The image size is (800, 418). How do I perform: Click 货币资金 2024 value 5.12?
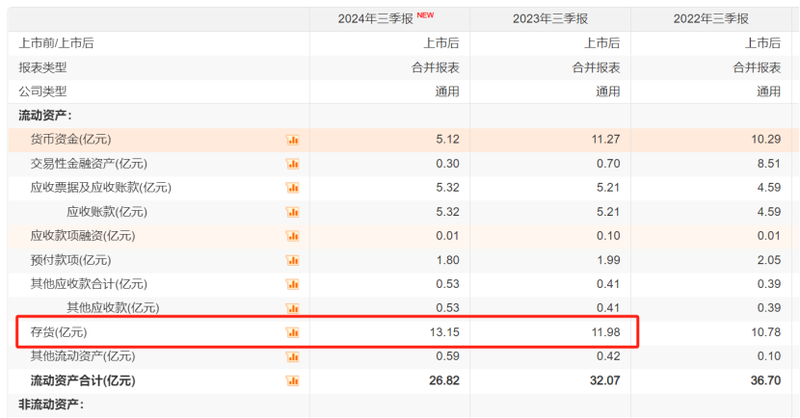[x=447, y=139]
